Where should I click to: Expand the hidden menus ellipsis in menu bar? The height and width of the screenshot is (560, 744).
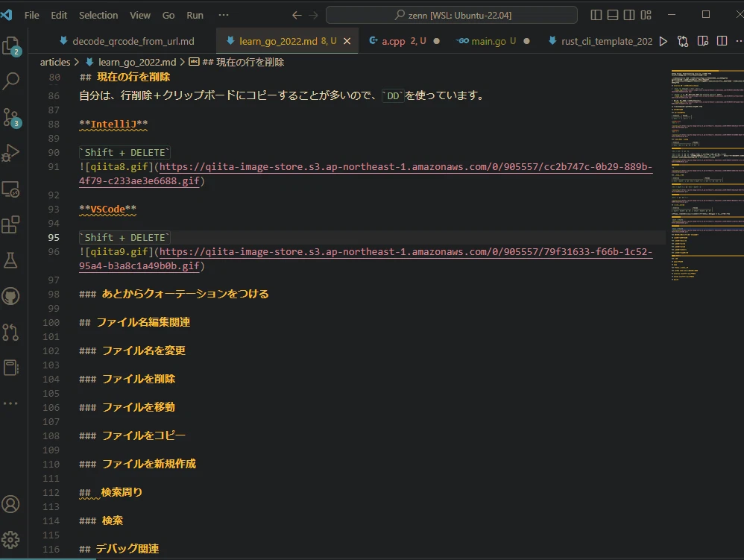[x=224, y=15]
